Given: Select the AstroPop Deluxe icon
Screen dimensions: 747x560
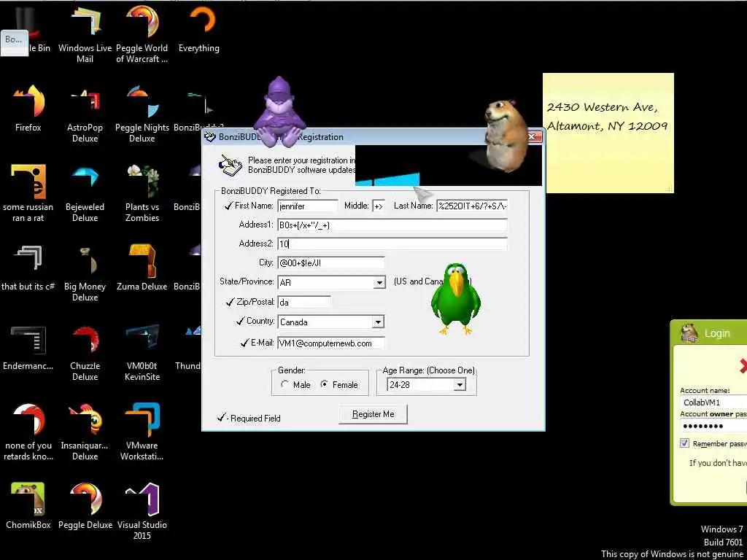Looking at the screenshot, I should pyautogui.click(x=85, y=114).
